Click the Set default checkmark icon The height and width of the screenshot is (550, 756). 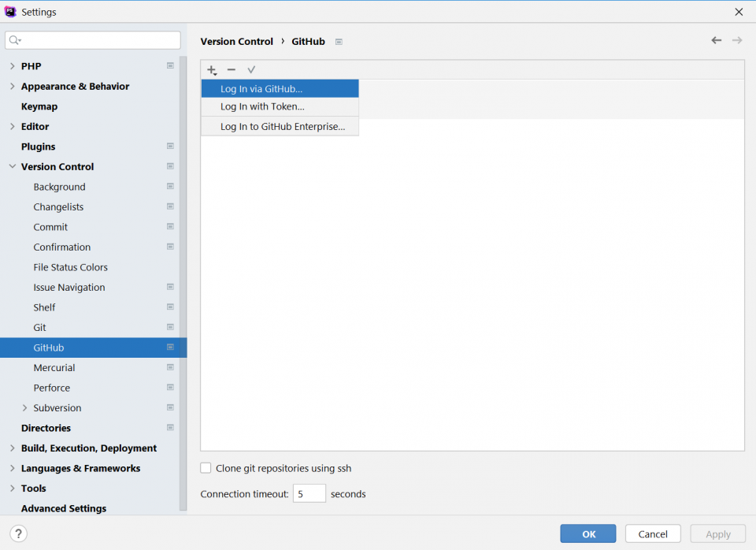coord(251,70)
